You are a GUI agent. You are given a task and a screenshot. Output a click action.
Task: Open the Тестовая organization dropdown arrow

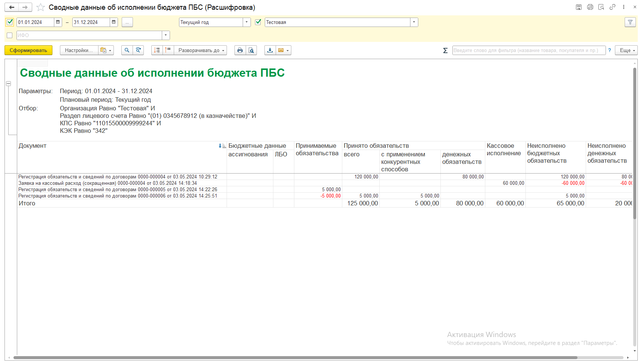pos(414,22)
